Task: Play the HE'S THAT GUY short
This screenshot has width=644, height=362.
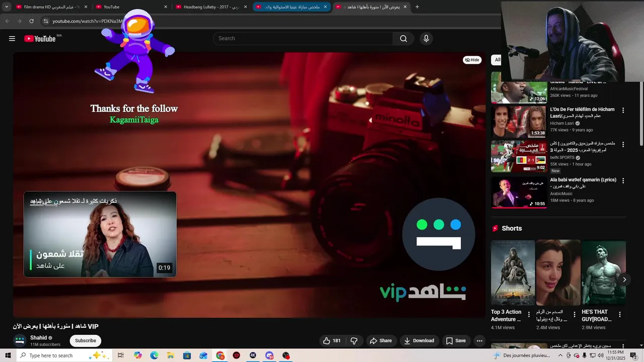Action: pos(604,273)
